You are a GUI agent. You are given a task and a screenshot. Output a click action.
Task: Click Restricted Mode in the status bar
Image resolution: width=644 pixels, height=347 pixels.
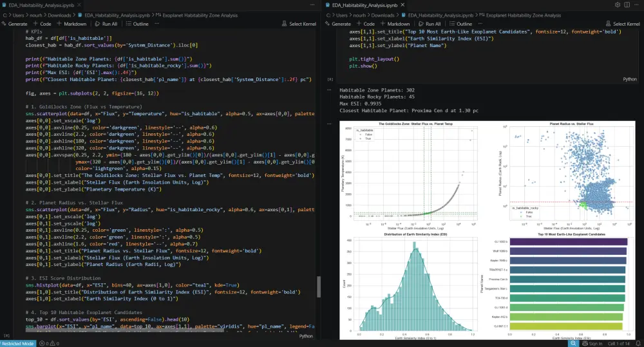[17, 344]
